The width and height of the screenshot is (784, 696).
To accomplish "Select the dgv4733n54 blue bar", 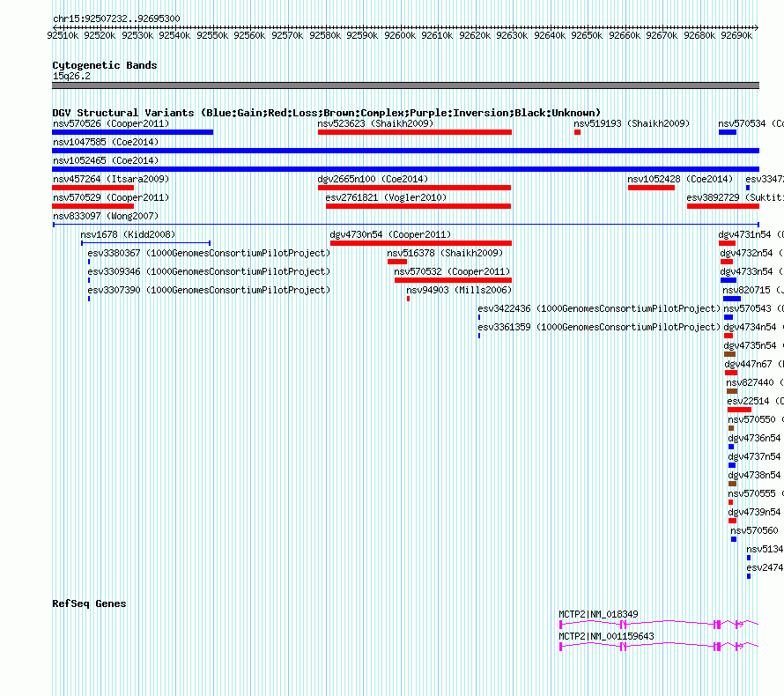I will click(729, 280).
